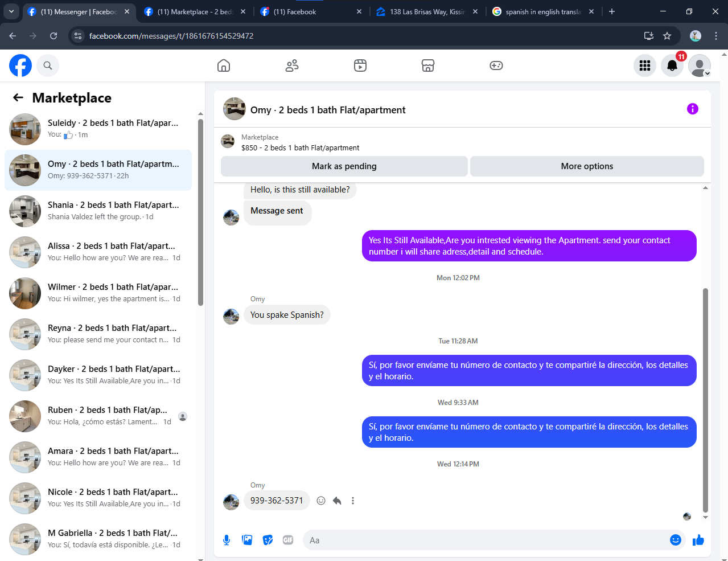
Task: Choose a sticker from sticker icon
Action: coord(268,540)
